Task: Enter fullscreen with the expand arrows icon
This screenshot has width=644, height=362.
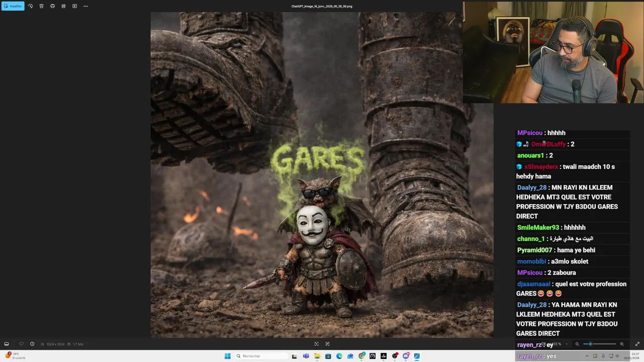Action: pyautogui.click(x=637, y=344)
